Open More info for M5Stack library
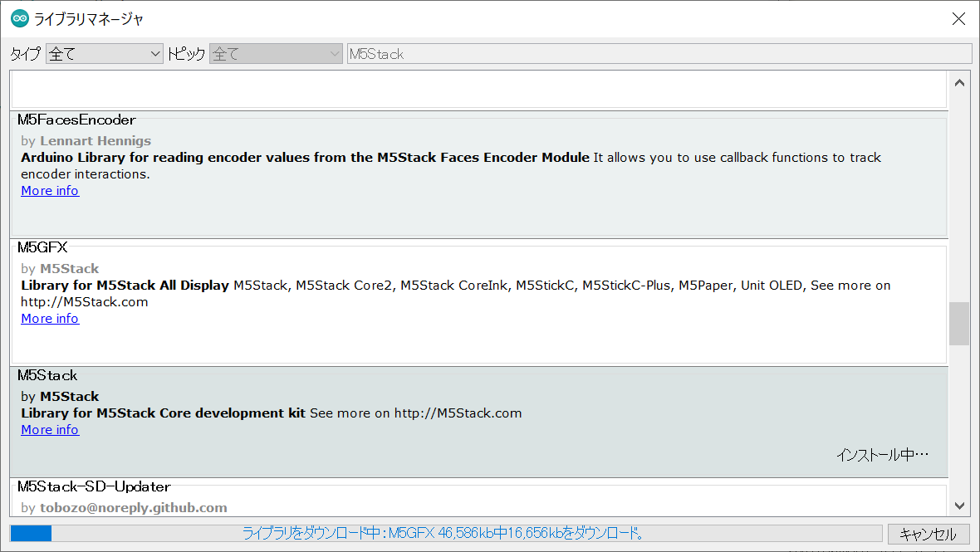 pyautogui.click(x=50, y=430)
